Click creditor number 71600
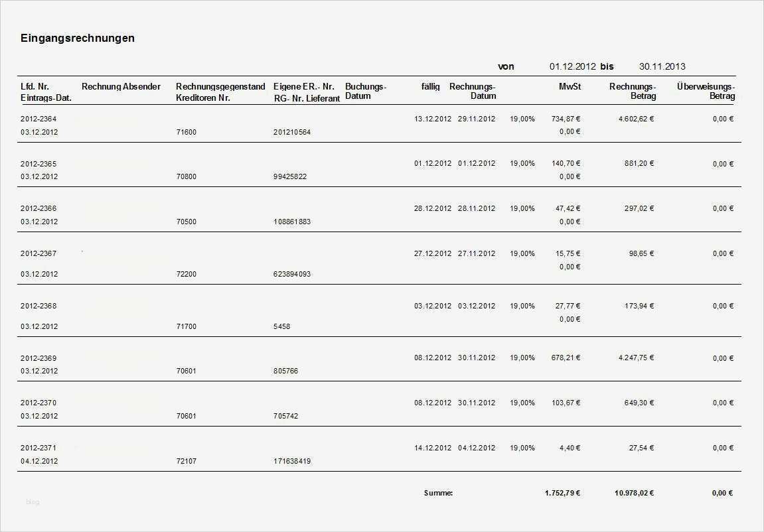Viewport: 764px width, 532px height. (x=187, y=132)
